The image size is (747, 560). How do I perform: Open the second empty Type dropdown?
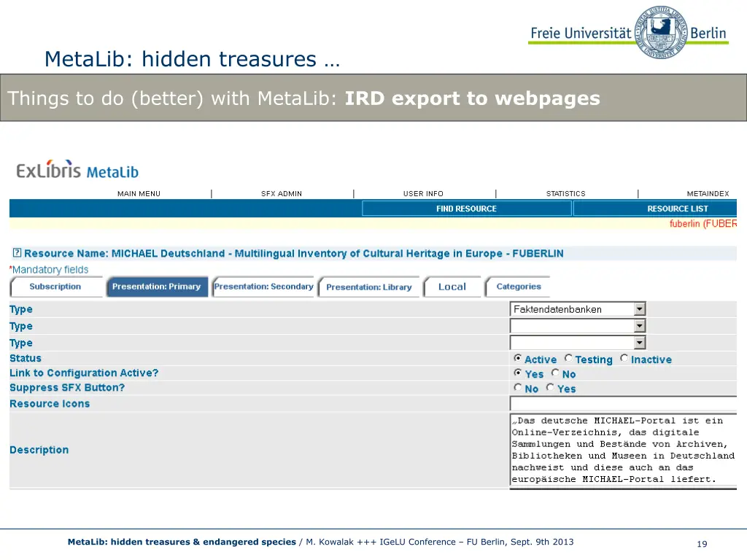tap(578, 326)
